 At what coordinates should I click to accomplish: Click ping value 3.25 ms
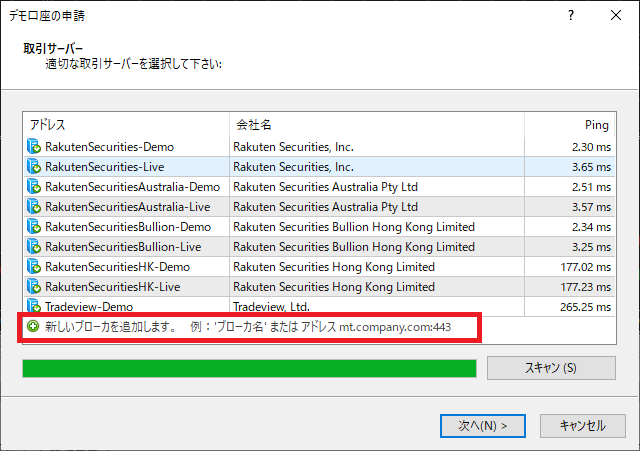pos(591,247)
